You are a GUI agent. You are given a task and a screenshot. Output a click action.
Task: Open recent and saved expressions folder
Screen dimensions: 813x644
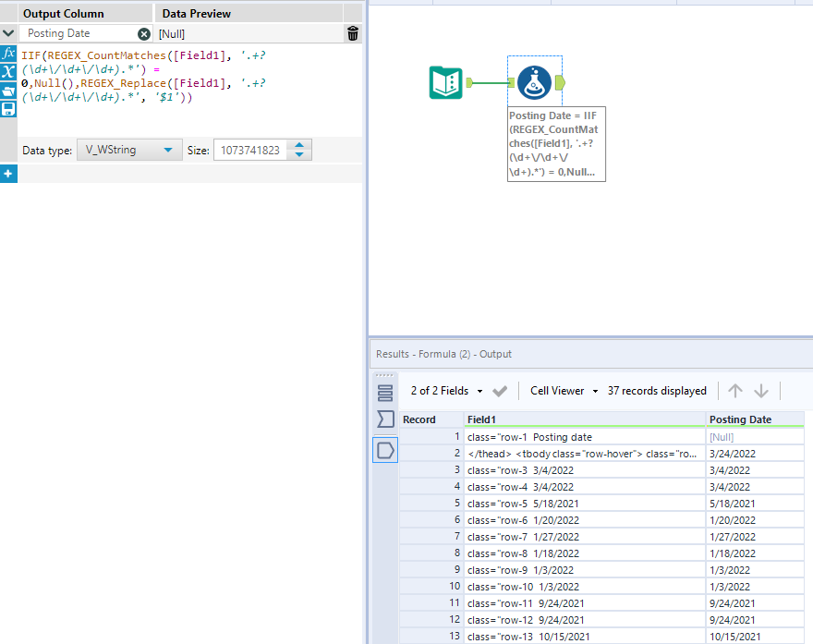[x=8, y=91]
